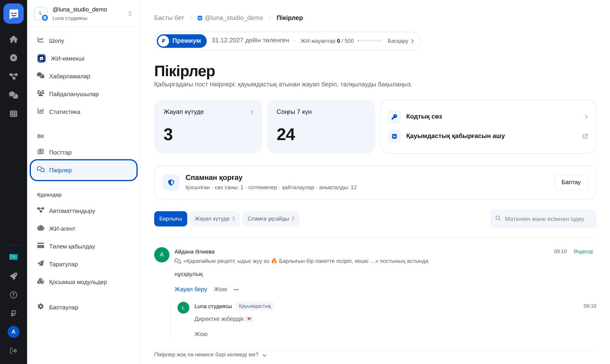Open ЖИ-агент in the sidebar
610x364 pixels.
pyautogui.click(x=83, y=228)
